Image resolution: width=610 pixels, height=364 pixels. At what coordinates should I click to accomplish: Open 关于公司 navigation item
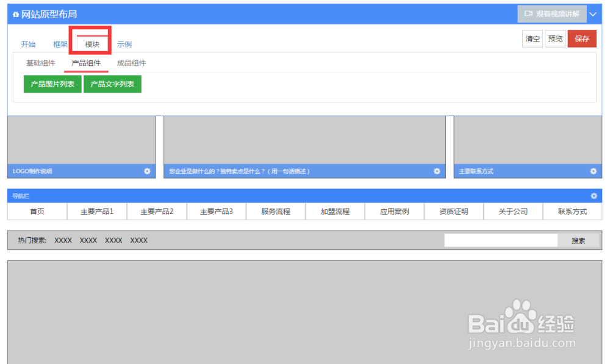coord(513,212)
